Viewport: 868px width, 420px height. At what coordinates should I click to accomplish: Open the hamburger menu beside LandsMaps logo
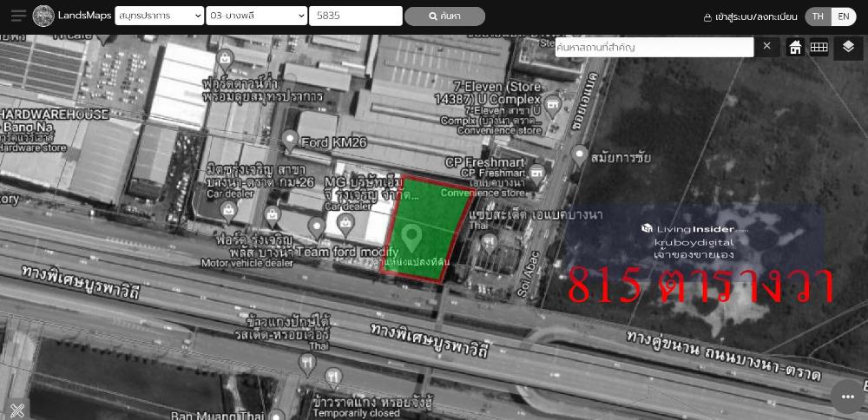coord(18,16)
